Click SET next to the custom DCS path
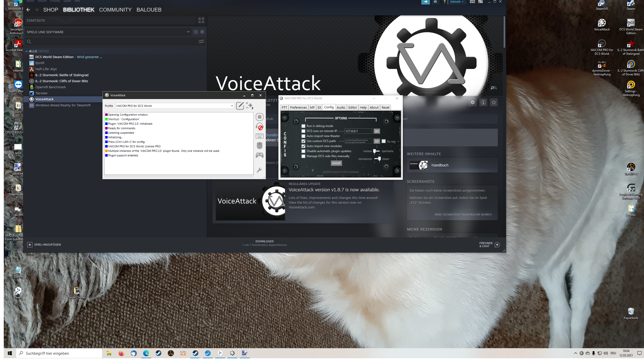This screenshot has width=644, height=362. click(x=377, y=141)
